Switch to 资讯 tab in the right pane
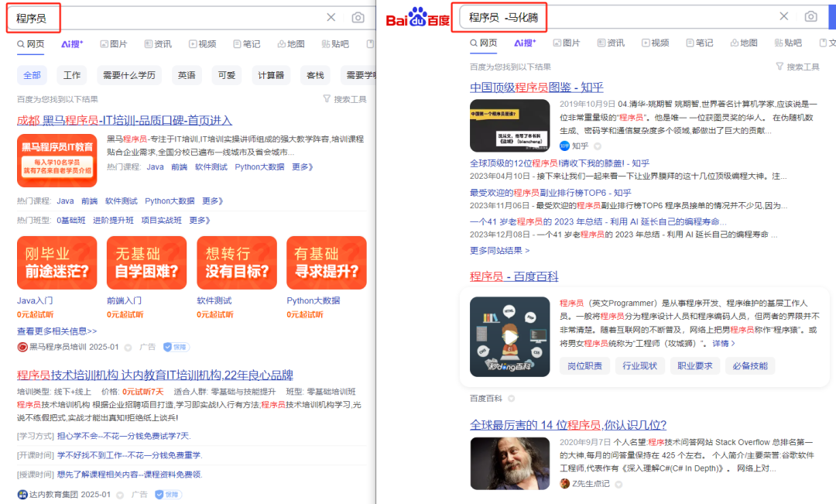This screenshot has width=836, height=504. tap(611, 43)
